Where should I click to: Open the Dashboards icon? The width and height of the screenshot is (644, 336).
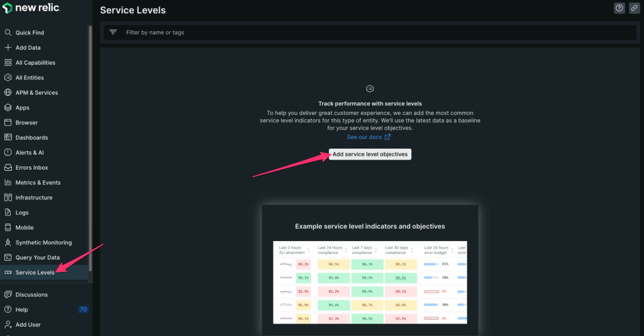click(x=8, y=138)
